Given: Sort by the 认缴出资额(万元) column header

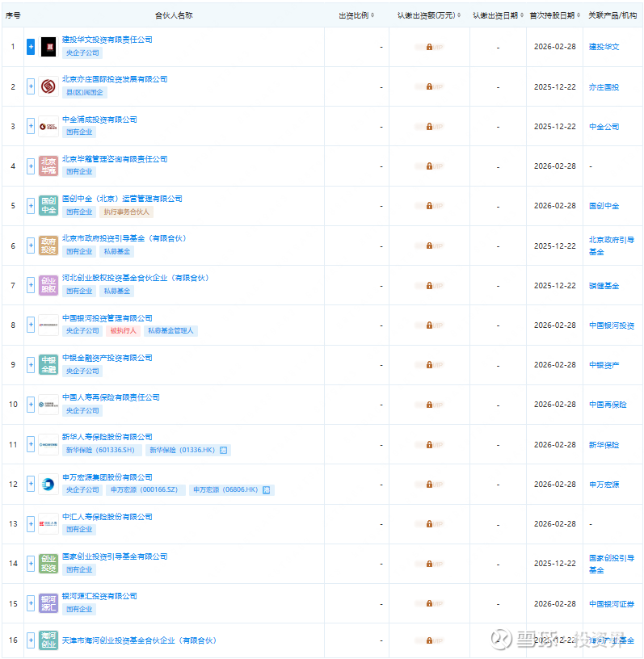Looking at the screenshot, I should tap(429, 15).
